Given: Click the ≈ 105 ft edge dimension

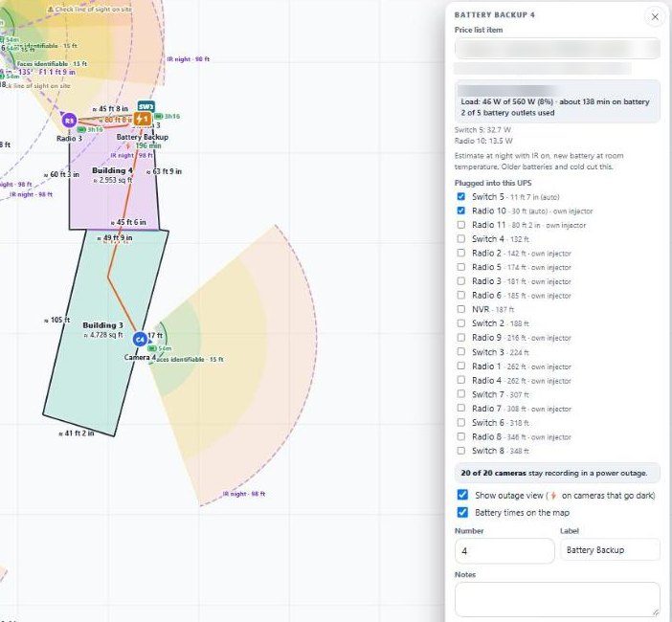Looking at the screenshot, I should click(57, 320).
